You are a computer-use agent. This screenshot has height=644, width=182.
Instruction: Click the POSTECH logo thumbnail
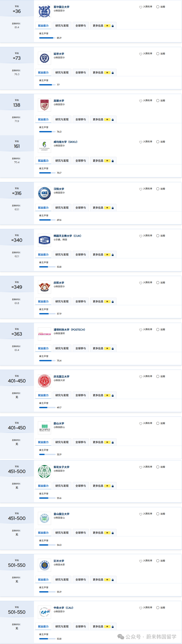coord(44,334)
